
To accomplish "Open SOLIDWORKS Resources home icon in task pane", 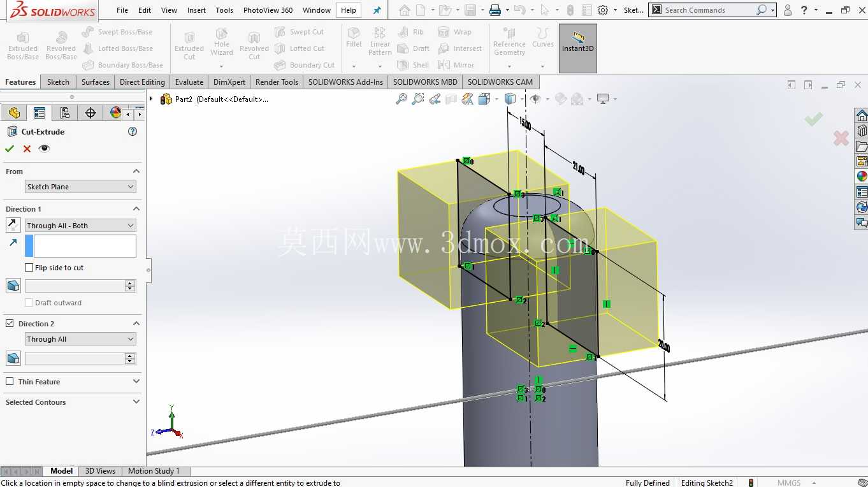I will coord(862,115).
